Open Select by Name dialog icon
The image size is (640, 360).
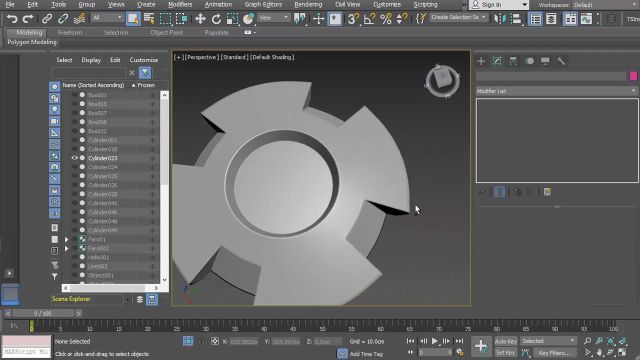[149, 19]
